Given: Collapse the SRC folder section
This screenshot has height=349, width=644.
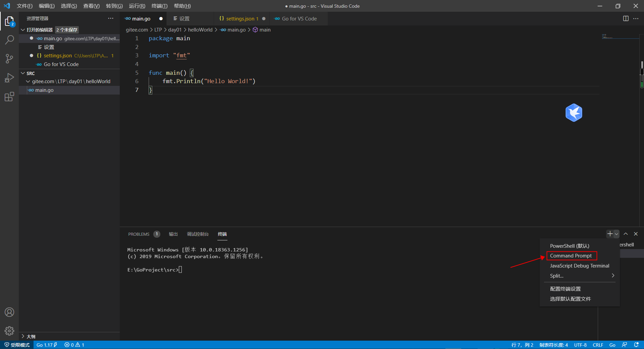Looking at the screenshot, I should (23, 73).
